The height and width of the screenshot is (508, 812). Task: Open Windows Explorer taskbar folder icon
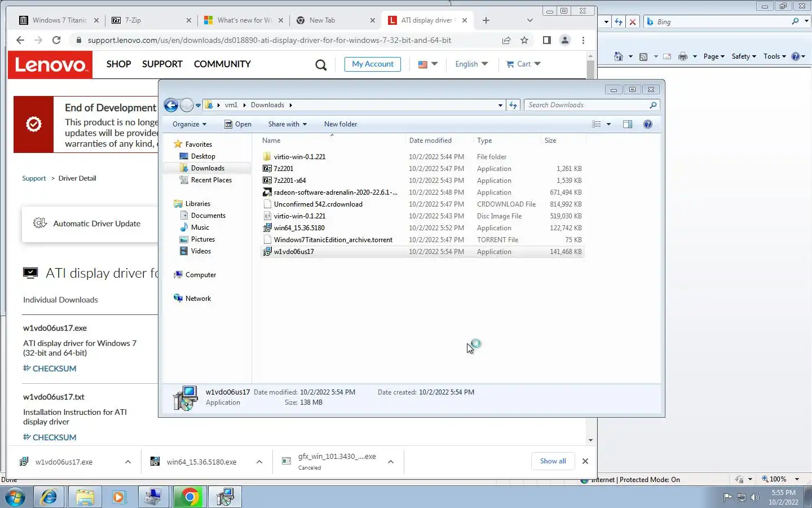[85, 497]
